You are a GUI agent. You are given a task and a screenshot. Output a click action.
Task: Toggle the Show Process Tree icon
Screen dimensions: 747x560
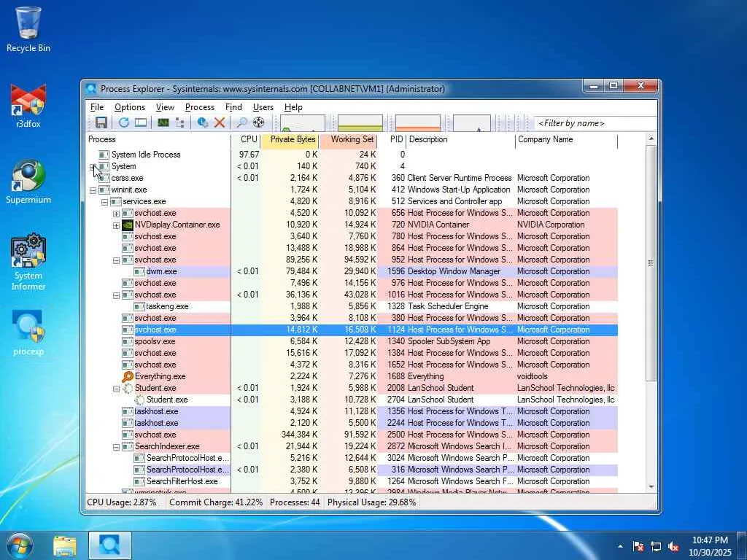tap(180, 122)
